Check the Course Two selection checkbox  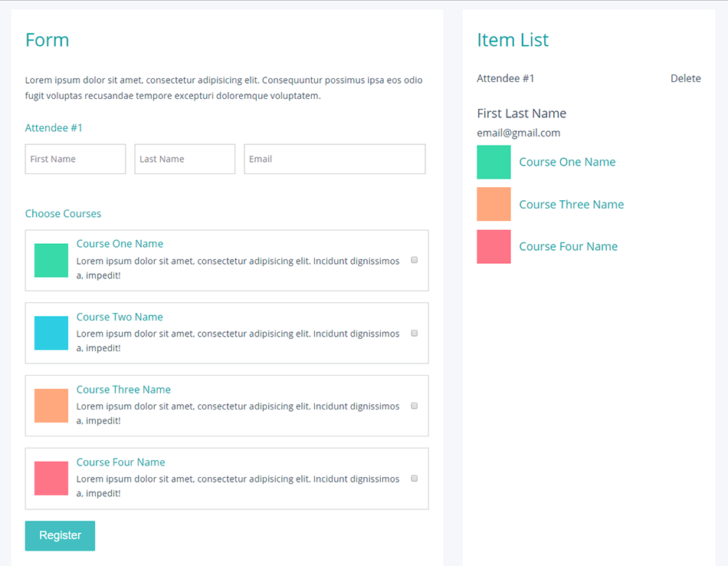pos(414,333)
